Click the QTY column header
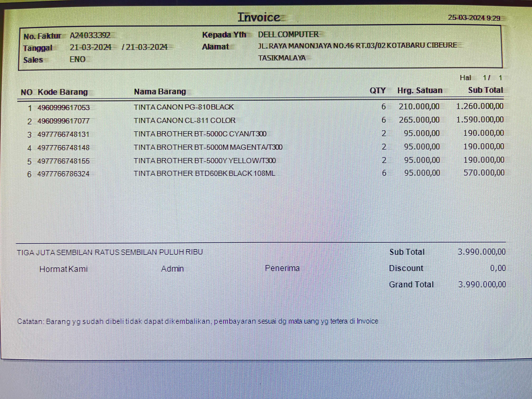532x399 pixels. [377, 90]
